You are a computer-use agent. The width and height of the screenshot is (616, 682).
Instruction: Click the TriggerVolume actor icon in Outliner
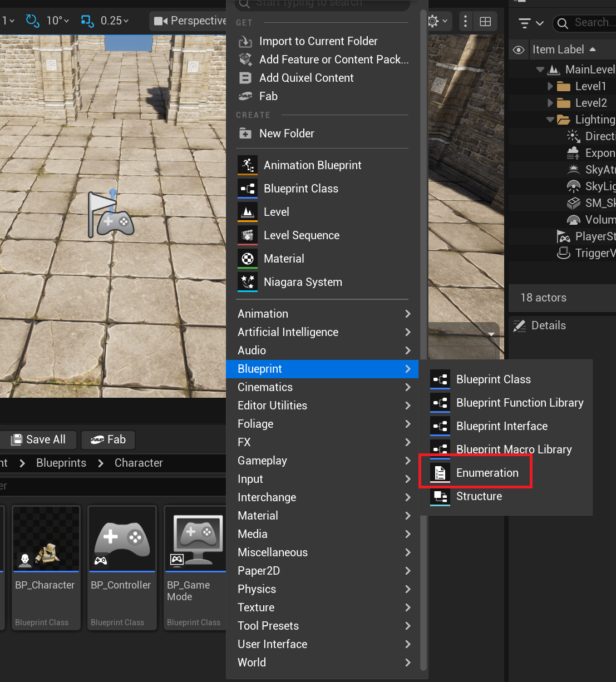click(564, 253)
